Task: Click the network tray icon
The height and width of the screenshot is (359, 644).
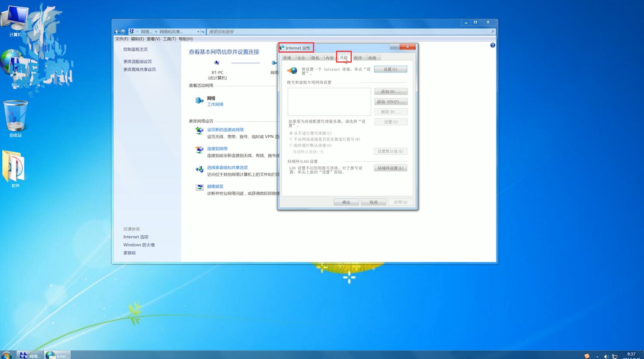Action: pos(615,356)
